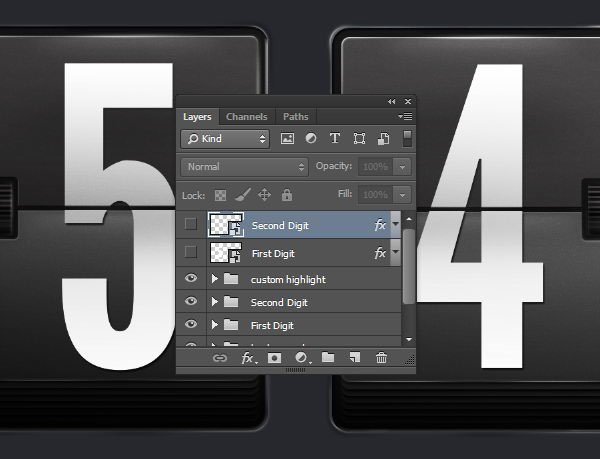Open the Opacity slider dropdown
Image resolution: width=600 pixels, height=459 pixels.
(x=402, y=167)
